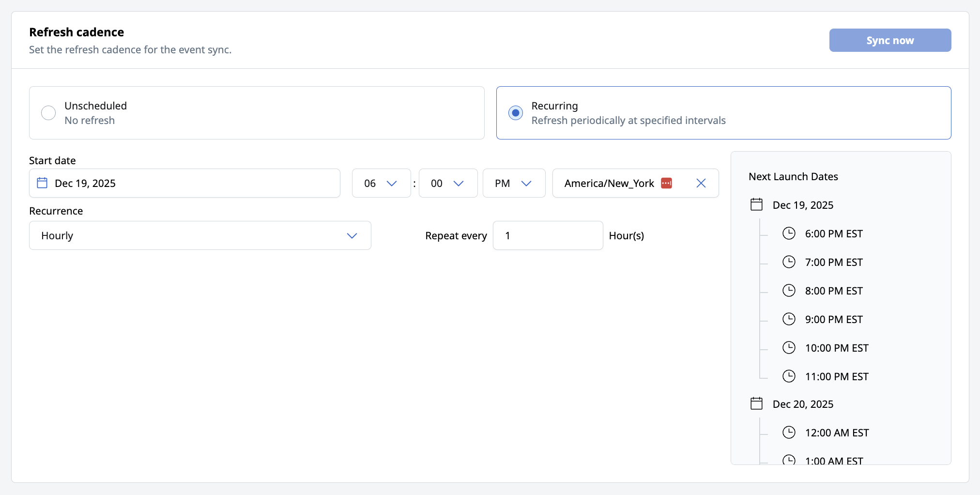Click clock icon next to 9:00 PM EST

(789, 319)
